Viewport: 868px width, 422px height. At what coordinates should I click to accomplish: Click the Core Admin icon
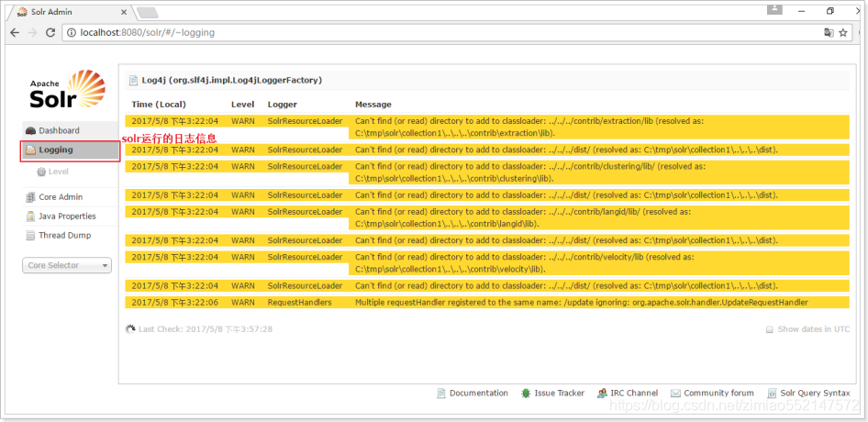[x=30, y=197]
